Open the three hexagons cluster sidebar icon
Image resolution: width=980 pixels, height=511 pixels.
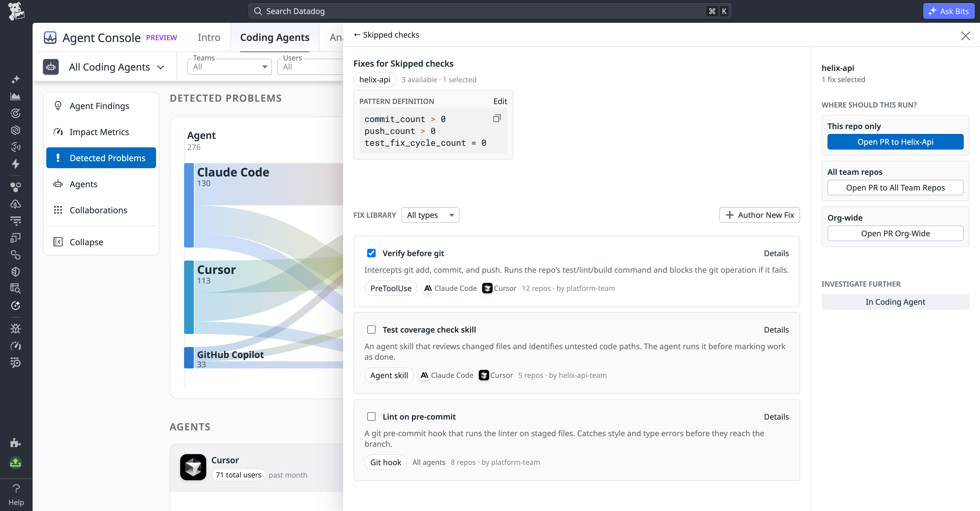coord(16,187)
